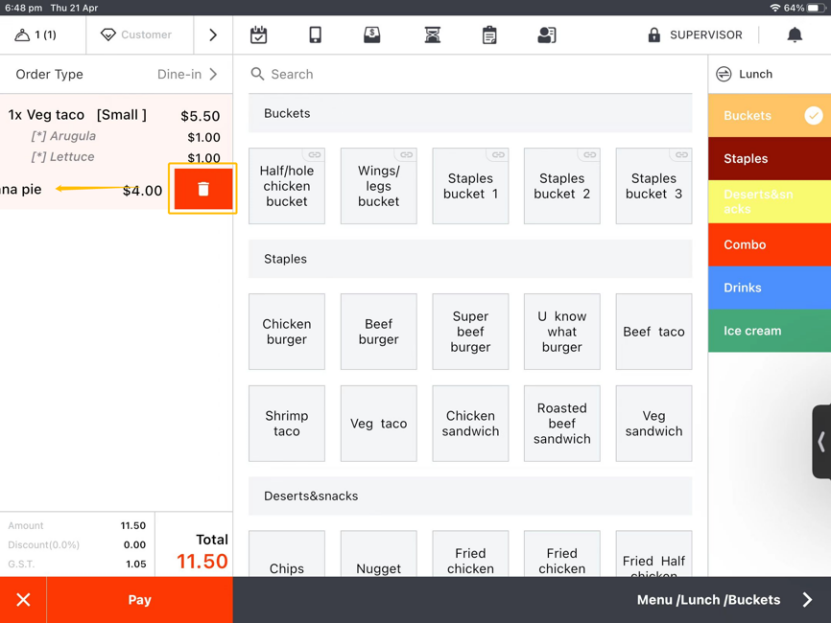
Task: Click the SUPERVISOR lock icon
Action: point(654,35)
